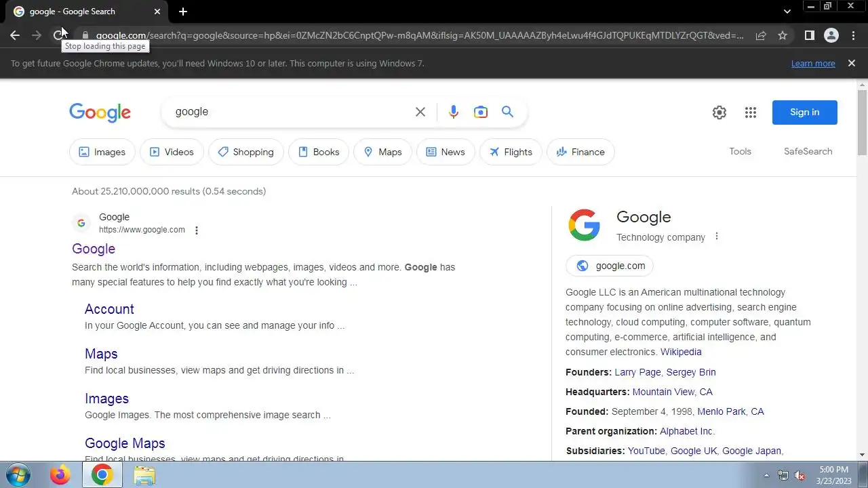
Task: Filter results by Shopping
Action: (246, 152)
